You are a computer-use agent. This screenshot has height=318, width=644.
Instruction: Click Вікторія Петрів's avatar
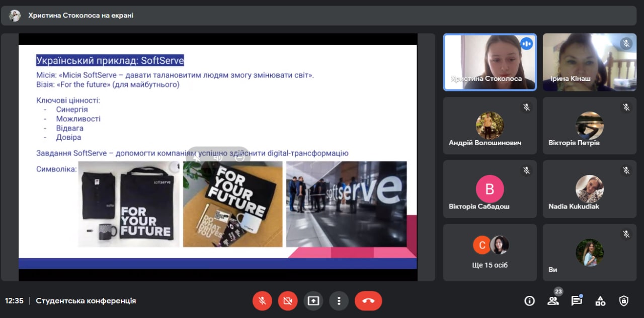tap(589, 125)
